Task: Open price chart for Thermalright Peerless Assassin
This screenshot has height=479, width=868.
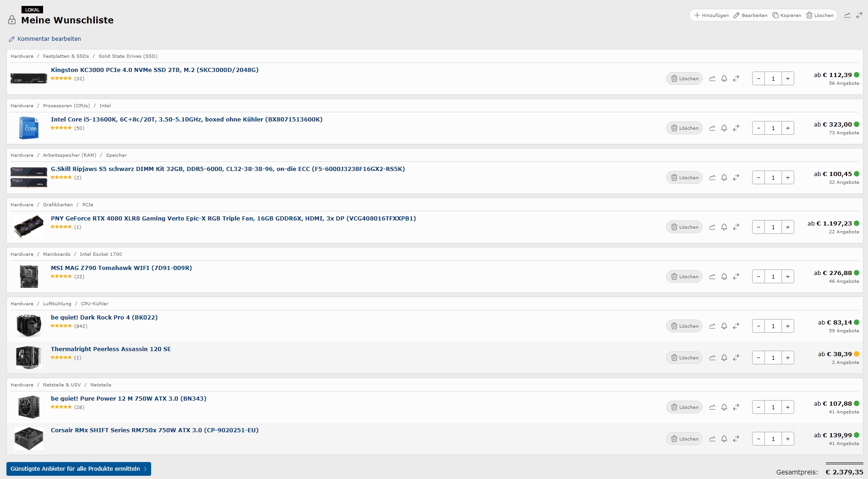Action: coord(712,358)
